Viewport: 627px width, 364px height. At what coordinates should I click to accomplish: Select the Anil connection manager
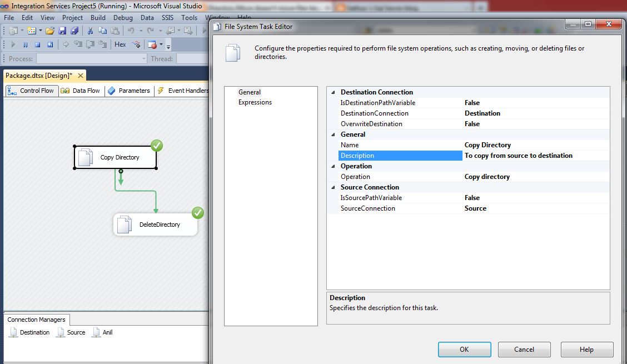click(102, 332)
